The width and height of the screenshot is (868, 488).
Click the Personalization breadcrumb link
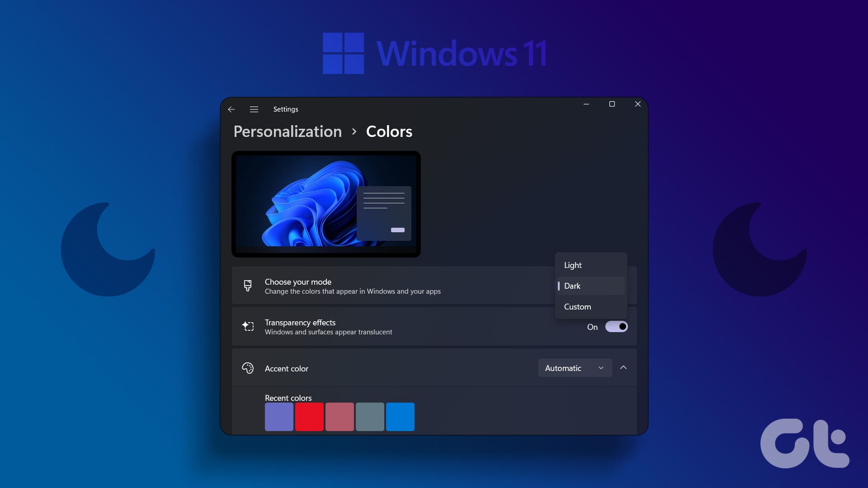tap(288, 131)
